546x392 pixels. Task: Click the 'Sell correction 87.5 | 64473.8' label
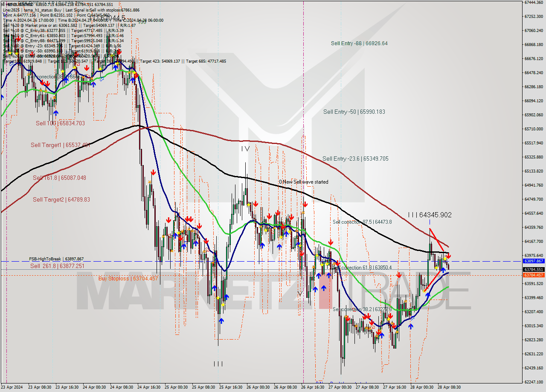click(362, 222)
